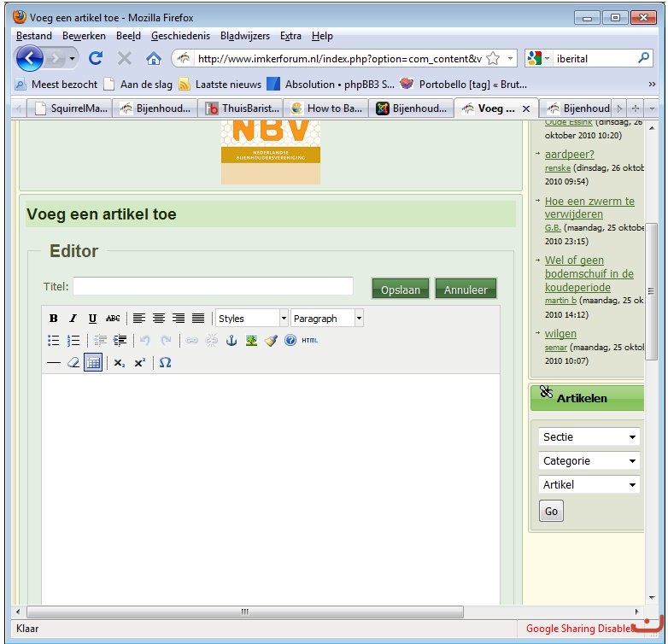This screenshot has width=668, height=644.
Task: Open the 'wilgen' forum link
Action: (560, 333)
